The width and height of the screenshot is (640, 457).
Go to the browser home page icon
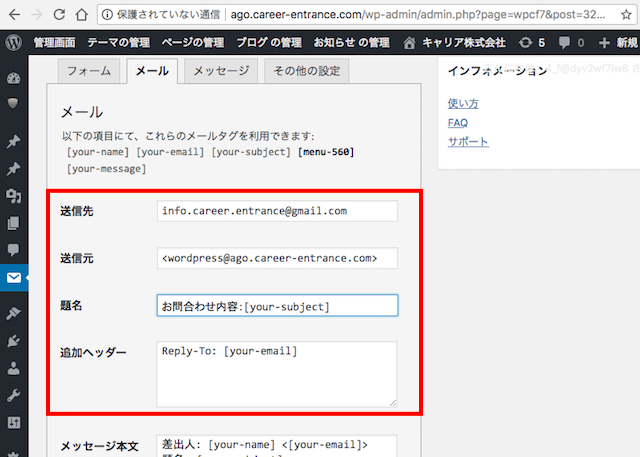[82, 15]
